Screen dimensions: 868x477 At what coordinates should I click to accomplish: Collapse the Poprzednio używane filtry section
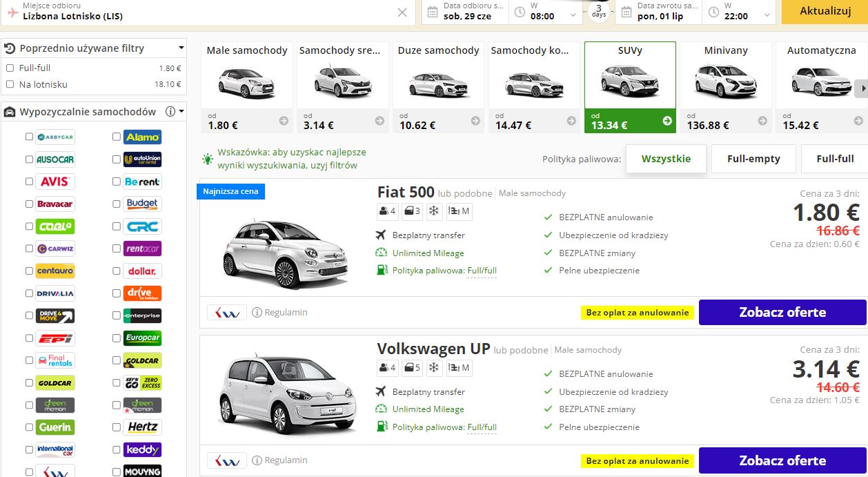tap(181, 48)
